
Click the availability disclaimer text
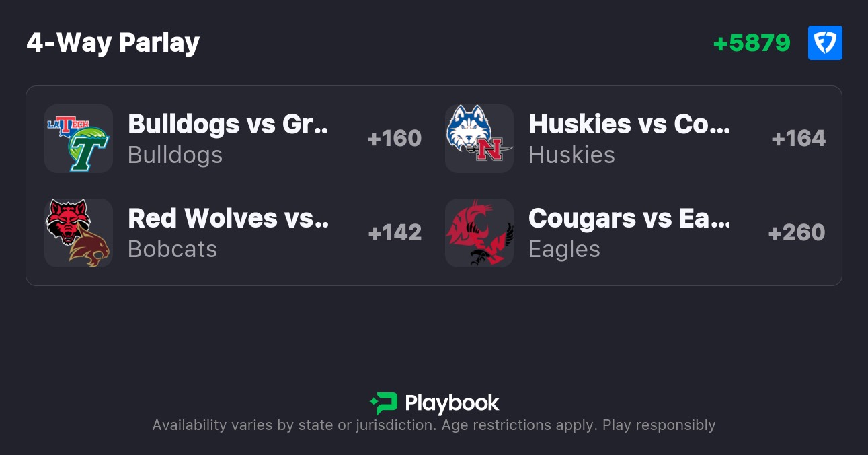click(x=434, y=425)
